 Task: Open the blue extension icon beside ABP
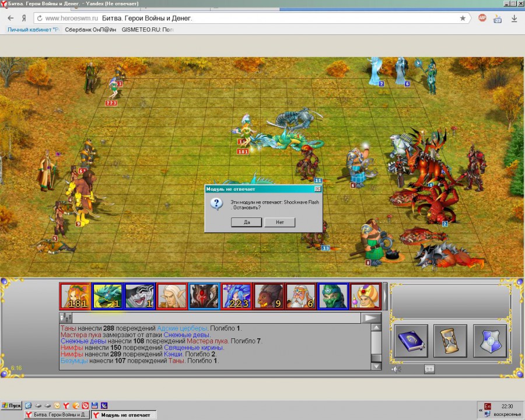(498, 19)
